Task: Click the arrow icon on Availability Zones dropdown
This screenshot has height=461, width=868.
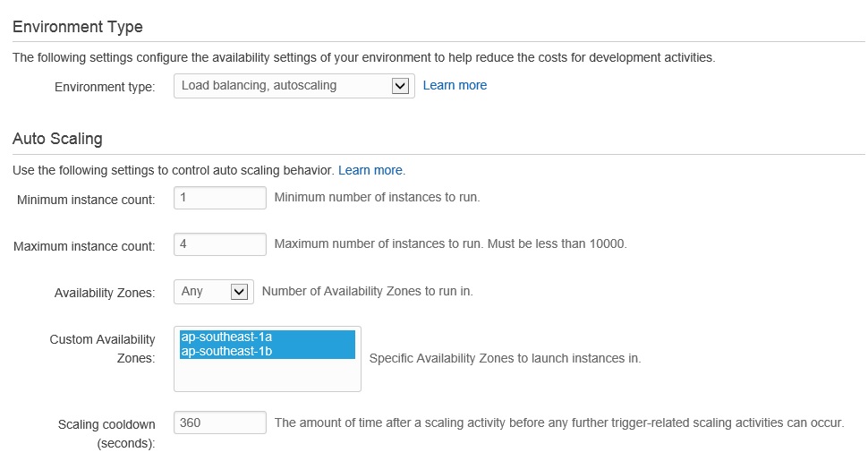Action: [x=238, y=292]
